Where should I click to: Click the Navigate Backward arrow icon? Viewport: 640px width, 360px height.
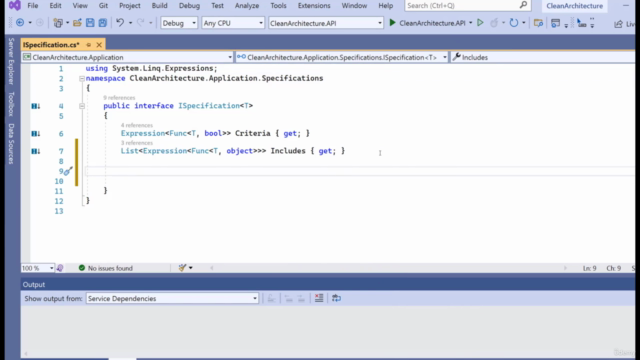pos(20,23)
